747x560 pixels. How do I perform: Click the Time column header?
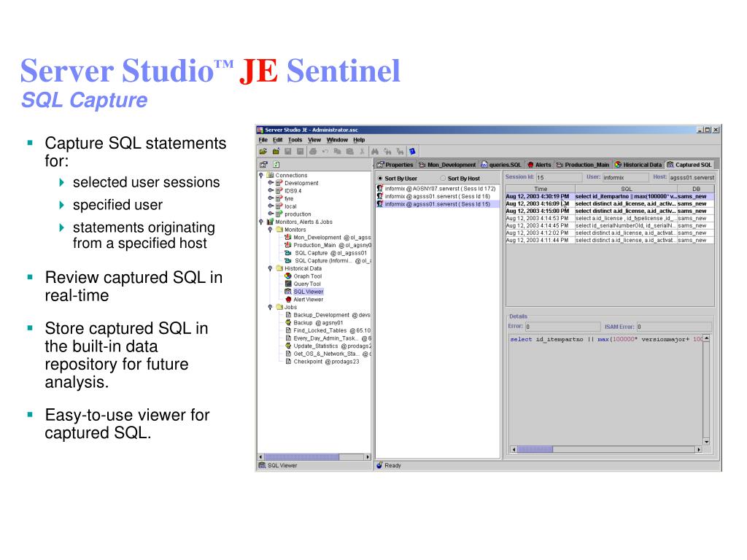(x=541, y=189)
